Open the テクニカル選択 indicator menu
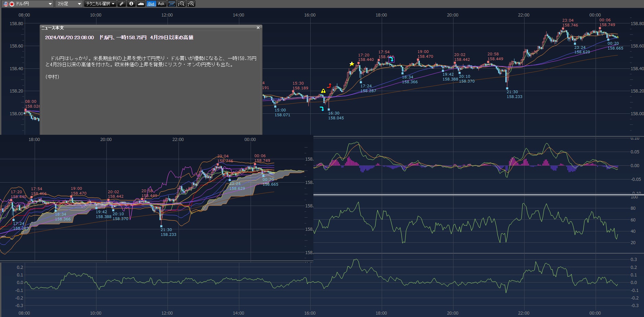644x317 pixels. (x=100, y=4)
